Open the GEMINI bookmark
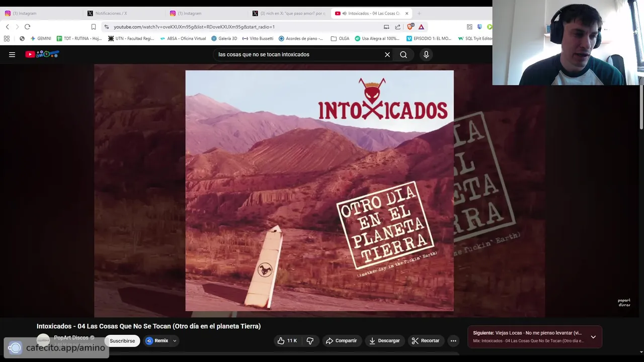This screenshot has width=644, height=362. tap(41, 38)
